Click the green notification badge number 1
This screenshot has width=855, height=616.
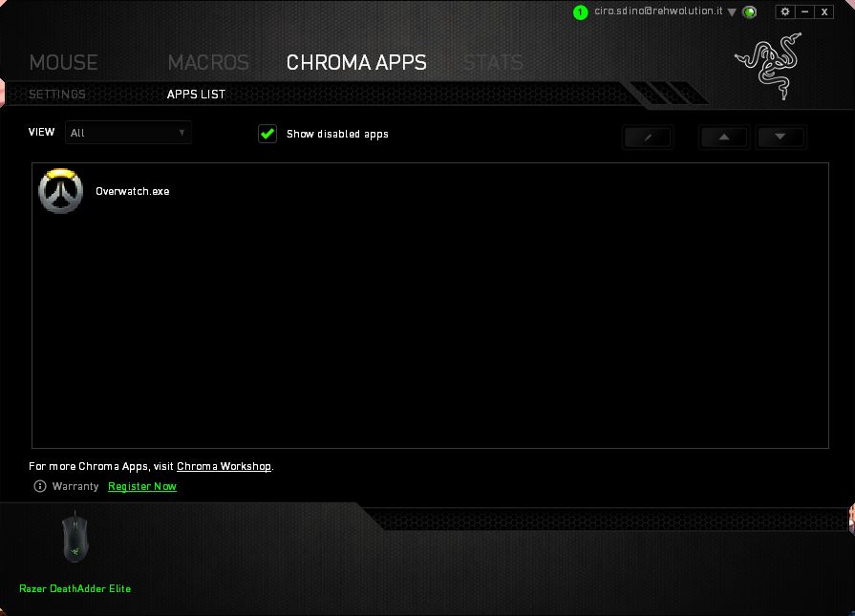[580, 12]
